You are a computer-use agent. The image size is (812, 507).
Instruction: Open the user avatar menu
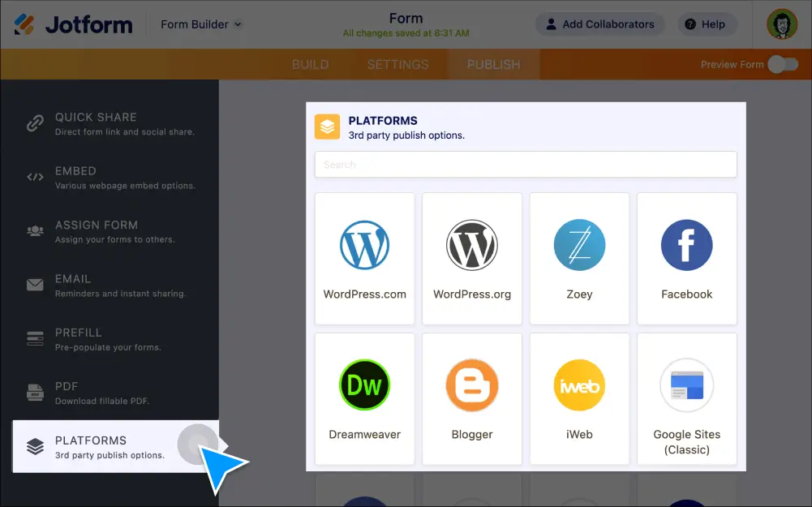pyautogui.click(x=780, y=24)
